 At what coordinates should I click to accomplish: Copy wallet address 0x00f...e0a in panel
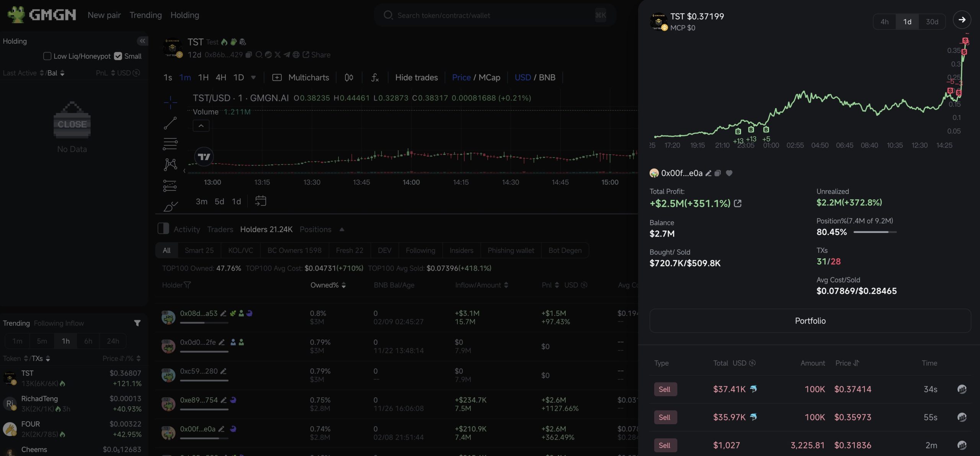(x=718, y=173)
